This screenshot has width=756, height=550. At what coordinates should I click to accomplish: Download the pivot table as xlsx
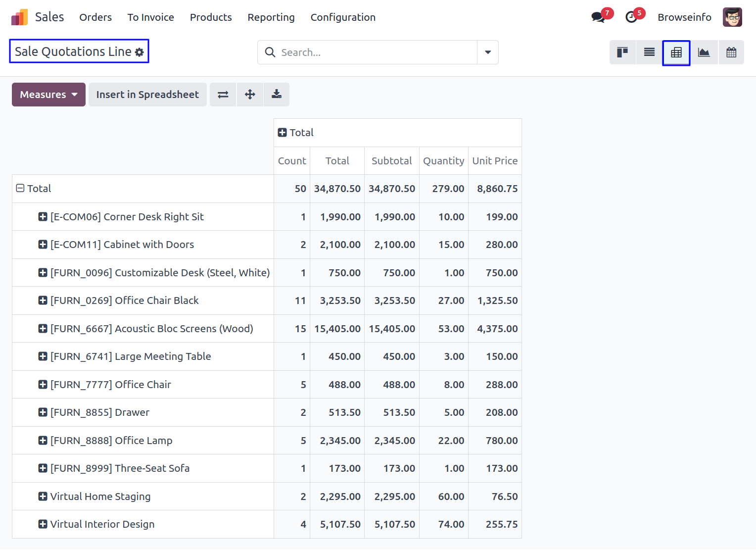[x=277, y=95]
